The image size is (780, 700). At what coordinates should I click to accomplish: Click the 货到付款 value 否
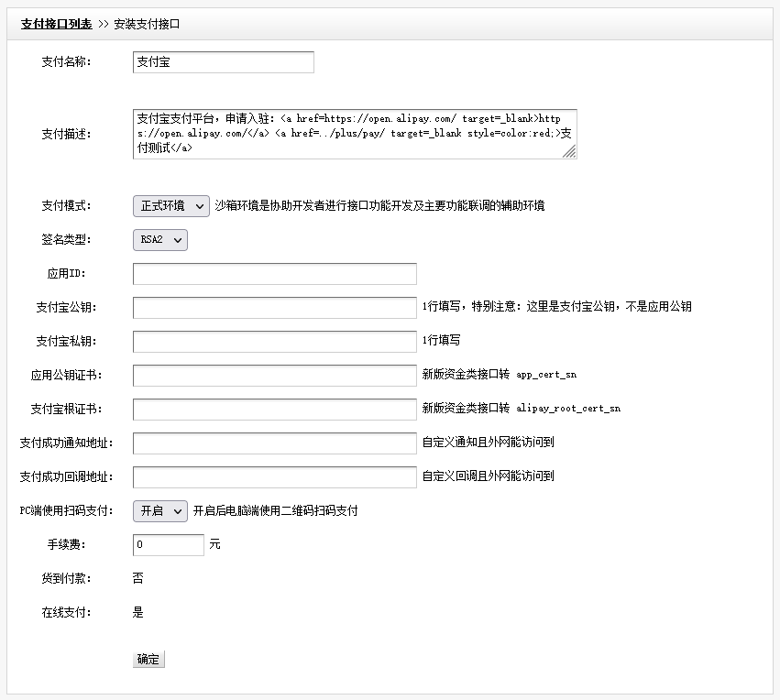138,579
